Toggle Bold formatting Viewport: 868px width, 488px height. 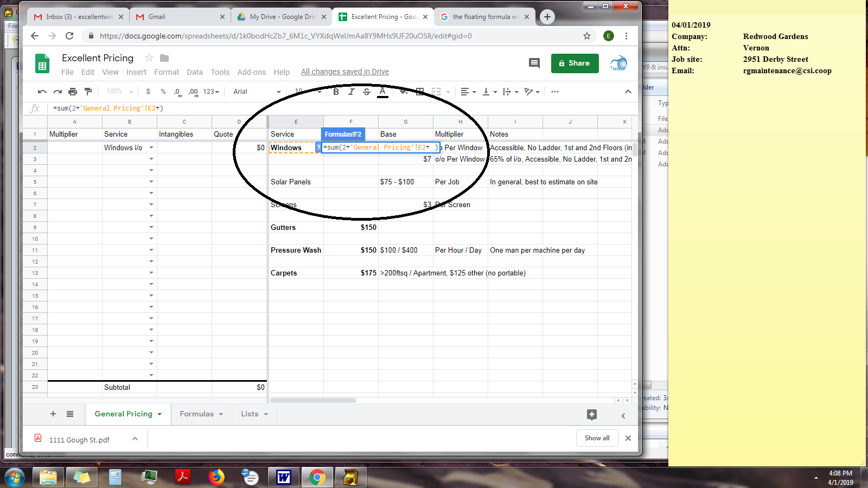[336, 92]
